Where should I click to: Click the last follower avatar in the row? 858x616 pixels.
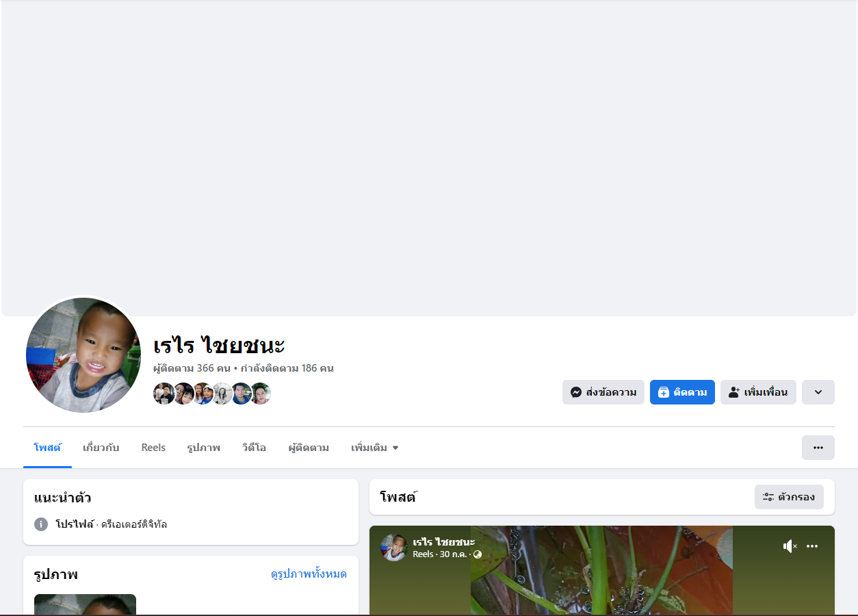(260, 394)
